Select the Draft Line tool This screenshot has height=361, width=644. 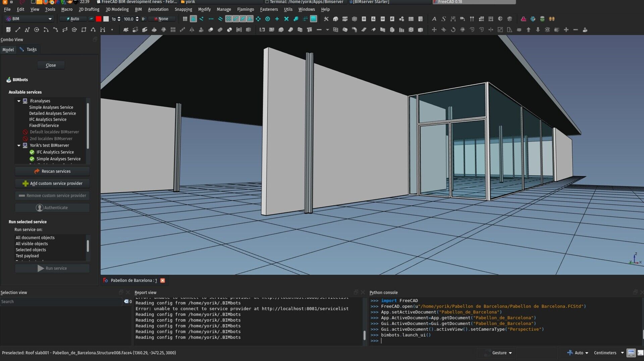[18, 30]
